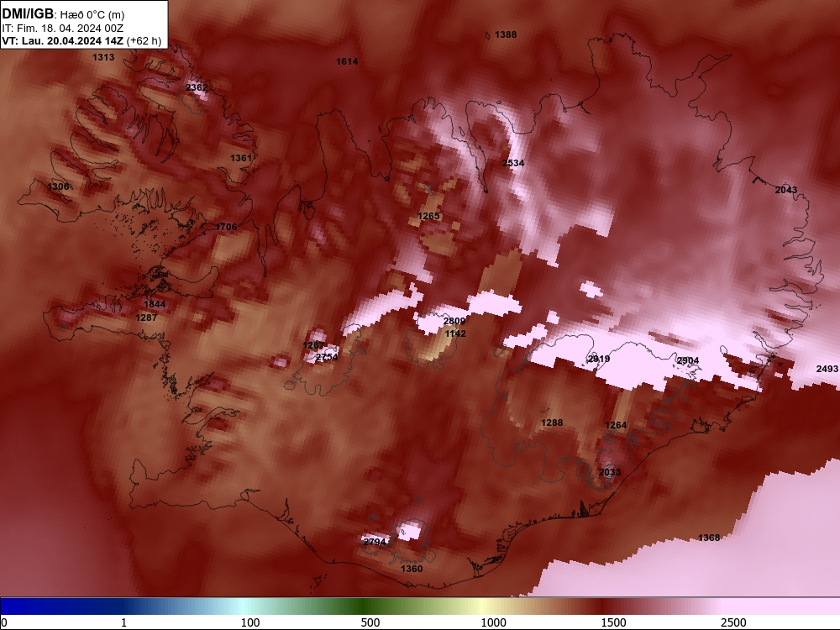Click the map value 2043
The height and width of the screenshot is (630, 840).
tap(786, 190)
